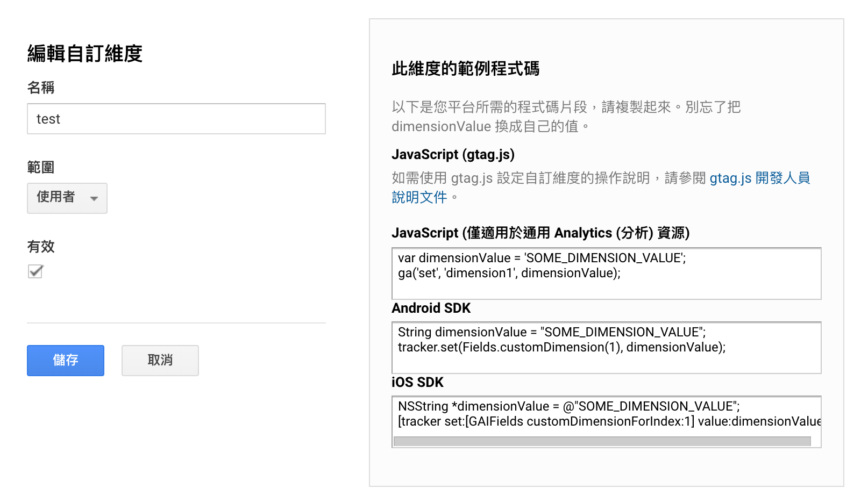Click the 編輯自訂維度 page heading
Viewport: 868px width, 503px height.
(x=84, y=54)
